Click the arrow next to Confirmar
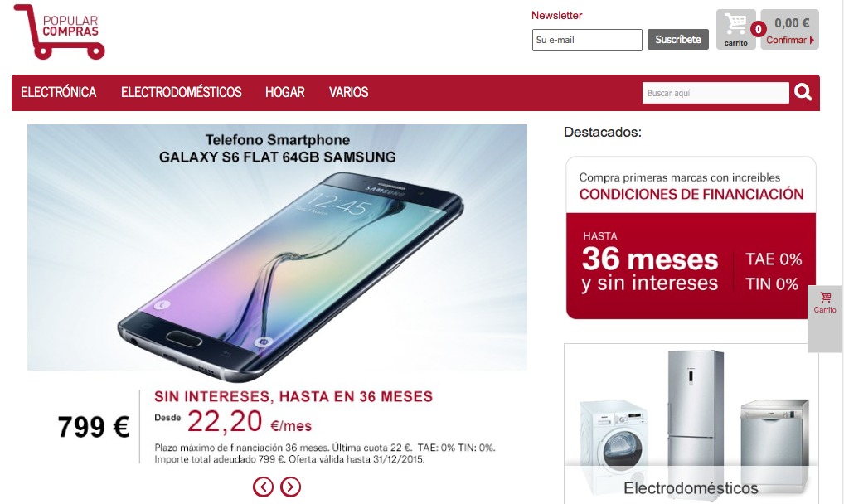Viewport: 844px width, 504px height. [812, 40]
